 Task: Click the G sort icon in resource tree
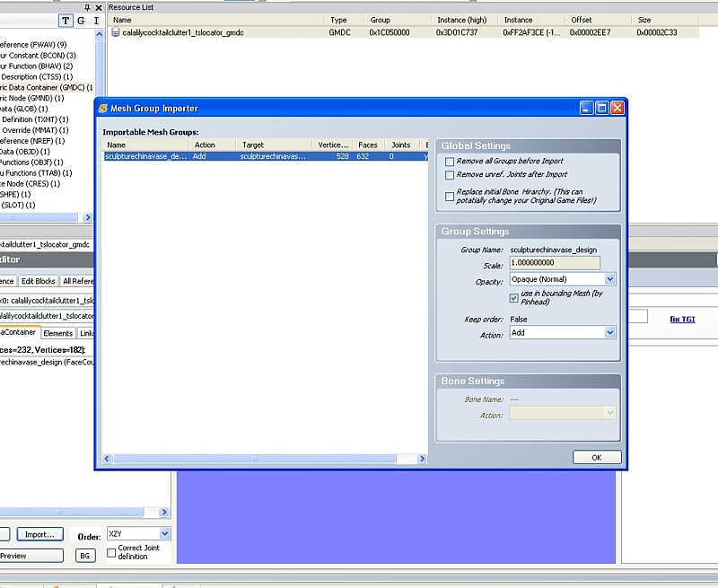(81, 21)
